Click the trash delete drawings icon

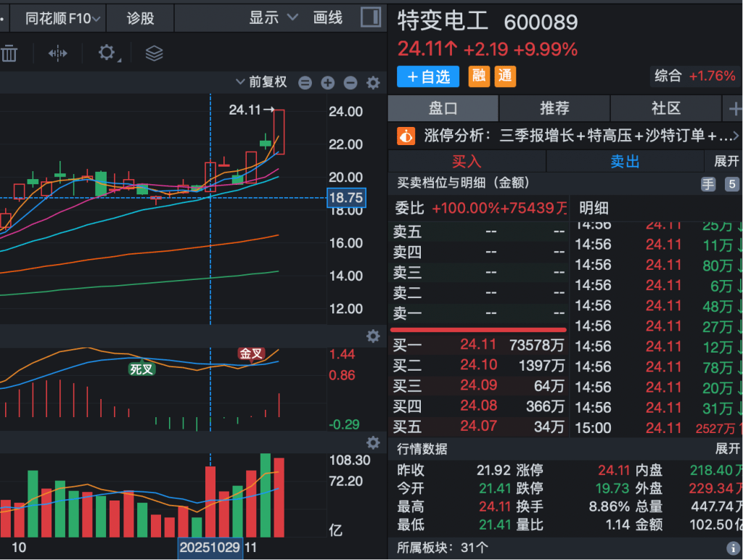[x=9, y=53]
